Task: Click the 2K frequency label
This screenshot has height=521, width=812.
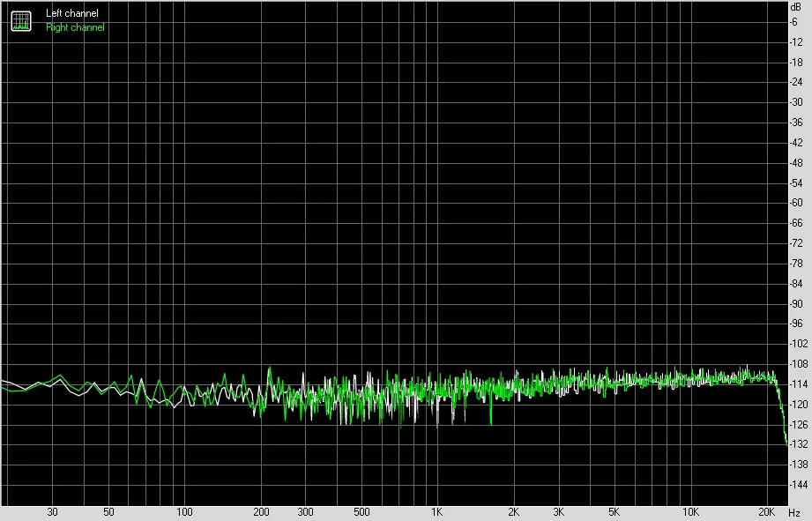Action: pos(514,512)
